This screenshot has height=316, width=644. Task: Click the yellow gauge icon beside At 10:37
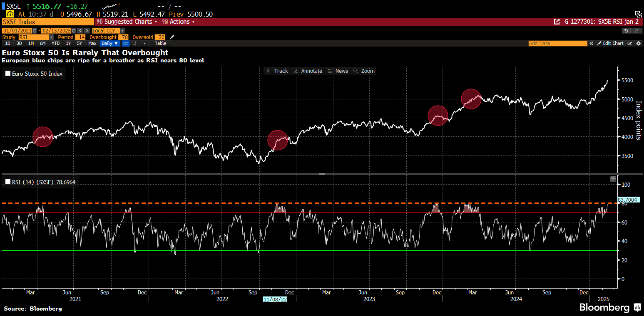coord(10,14)
